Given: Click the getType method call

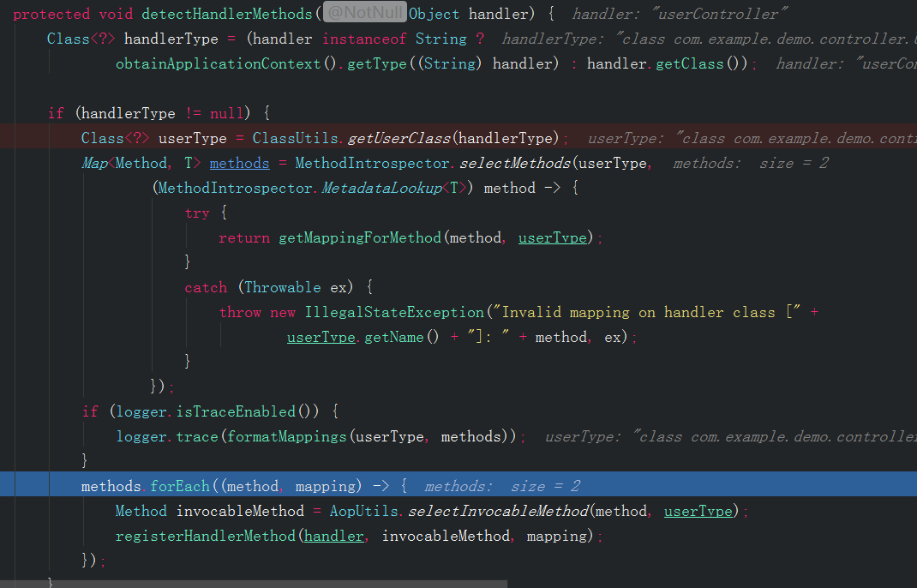Looking at the screenshot, I should pyautogui.click(x=376, y=63).
